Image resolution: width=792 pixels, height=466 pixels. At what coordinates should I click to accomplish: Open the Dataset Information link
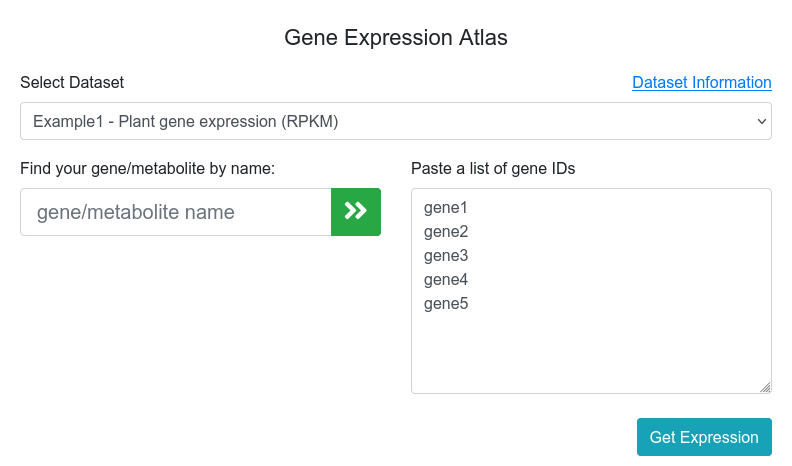pyautogui.click(x=701, y=83)
